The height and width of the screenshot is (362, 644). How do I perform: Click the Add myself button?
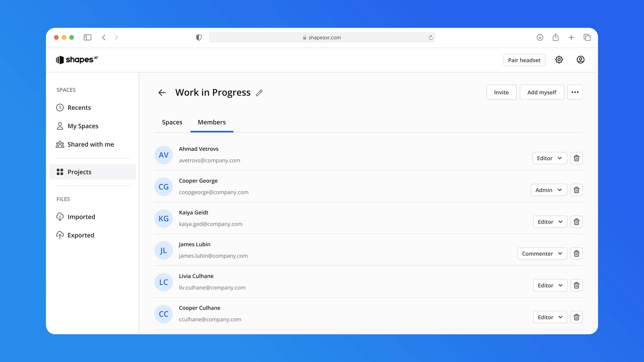coord(541,92)
